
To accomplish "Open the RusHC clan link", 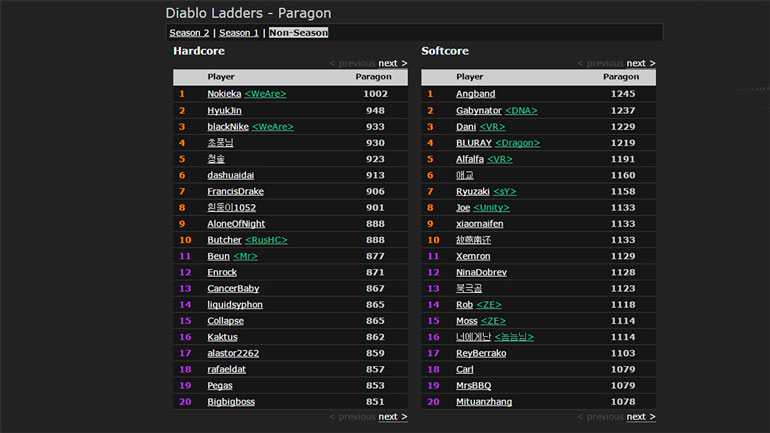I will pos(266,240).
